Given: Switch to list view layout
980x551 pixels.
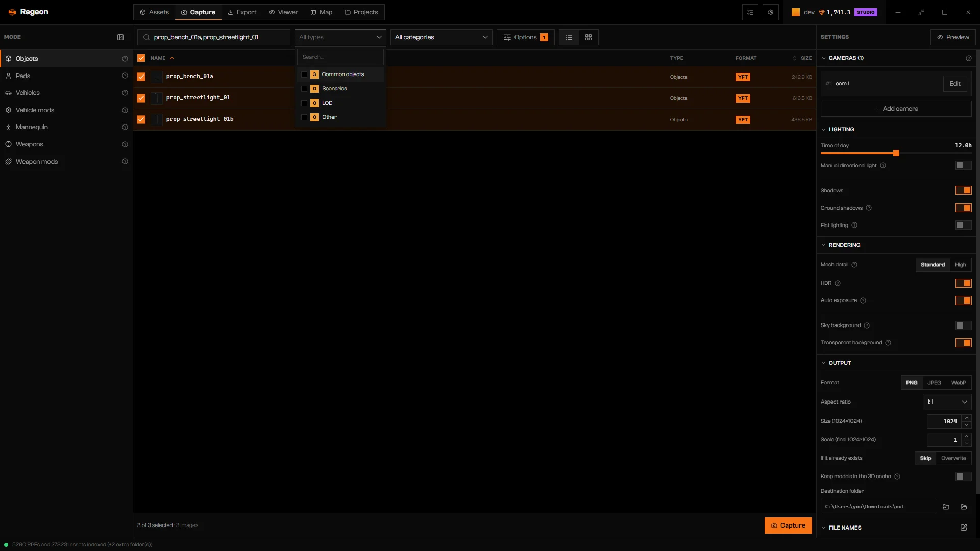Looking at the screenshot, I should coord(569,37).
